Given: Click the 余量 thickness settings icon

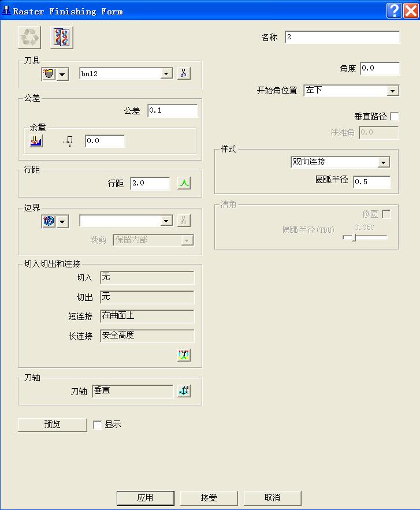Looking at the screenshot, I should click(x=36, y=141).
